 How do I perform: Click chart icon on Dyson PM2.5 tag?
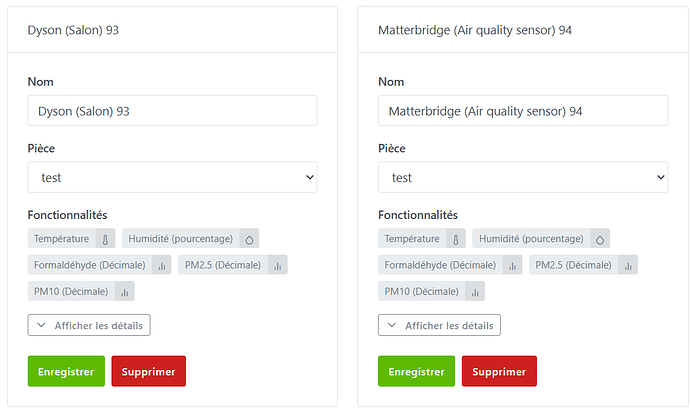coord(277,265)
